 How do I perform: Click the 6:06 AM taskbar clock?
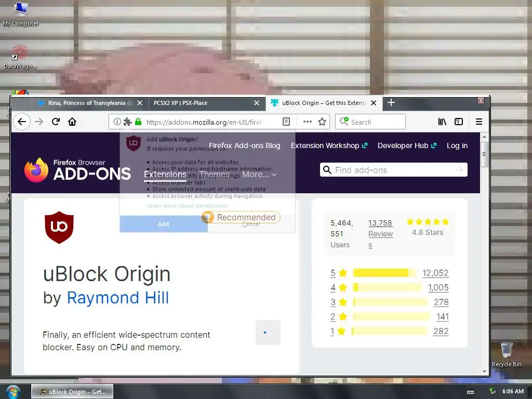[513, 391]
